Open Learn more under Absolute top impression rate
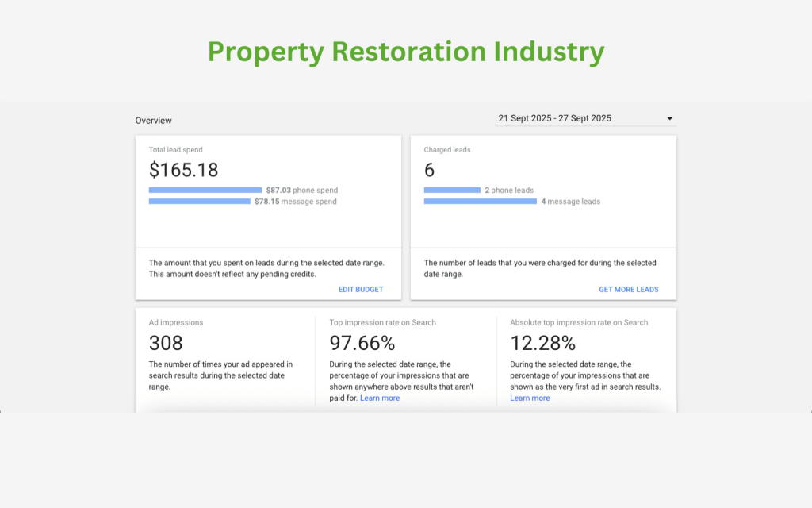This screenshot has height=508, width=812. (530, 398)
